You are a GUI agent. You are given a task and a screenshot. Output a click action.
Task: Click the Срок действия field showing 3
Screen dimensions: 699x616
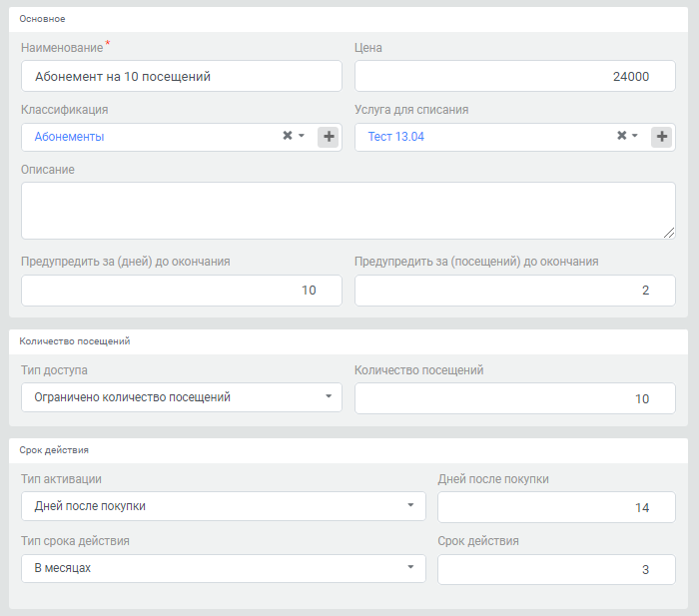point(556,570)
